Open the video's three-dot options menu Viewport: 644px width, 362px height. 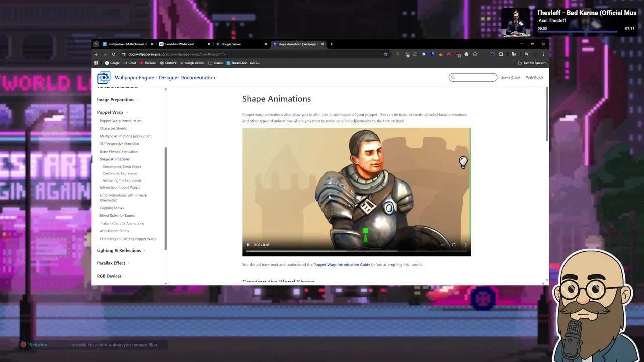pyautogui.click(x=465, y=245)
